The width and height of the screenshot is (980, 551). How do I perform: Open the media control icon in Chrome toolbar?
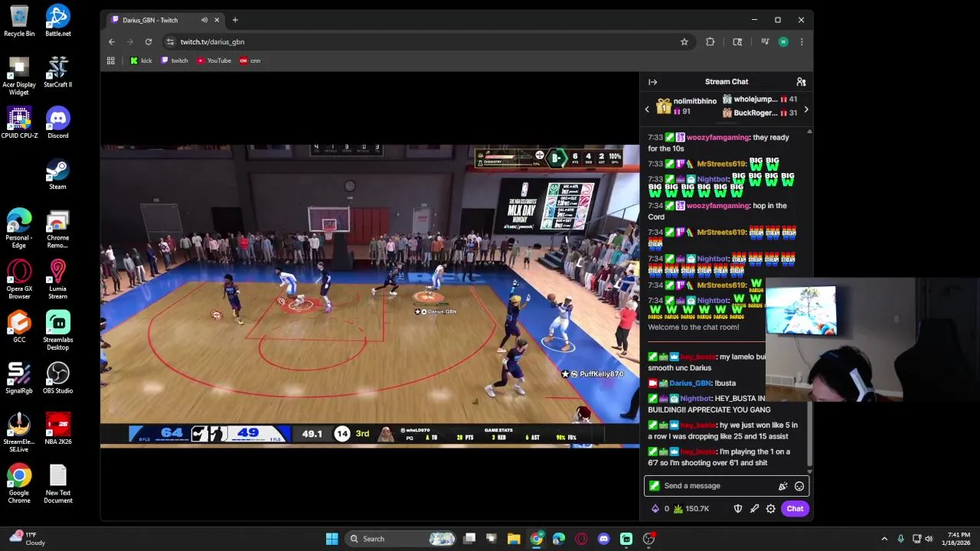(x=765, y=42)
